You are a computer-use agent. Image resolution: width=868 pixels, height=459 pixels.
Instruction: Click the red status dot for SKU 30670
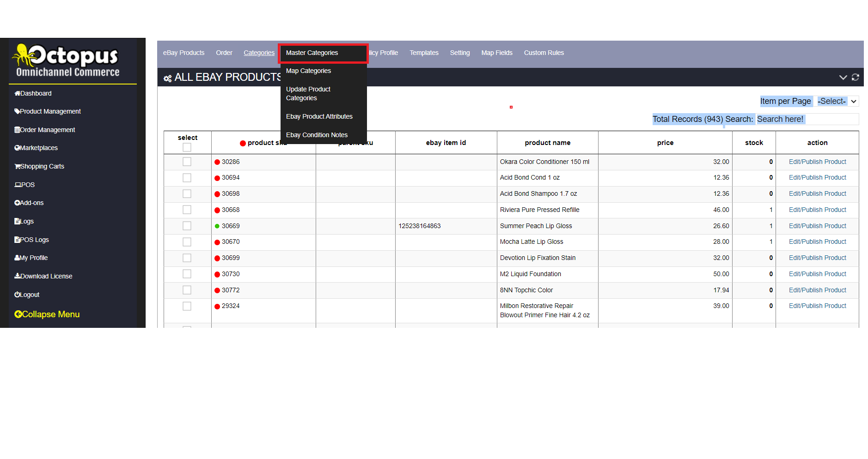tap(217, 242)
